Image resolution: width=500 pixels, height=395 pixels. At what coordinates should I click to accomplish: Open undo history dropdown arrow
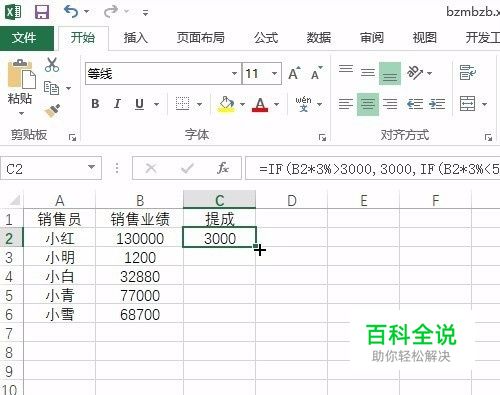tap(87, 12)
